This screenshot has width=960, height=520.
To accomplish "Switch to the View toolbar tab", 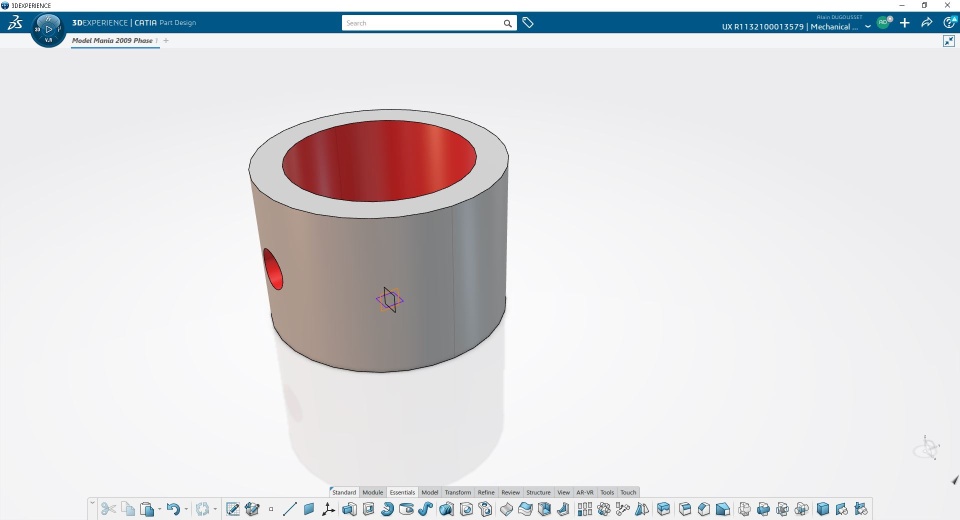I will (564, 492).
